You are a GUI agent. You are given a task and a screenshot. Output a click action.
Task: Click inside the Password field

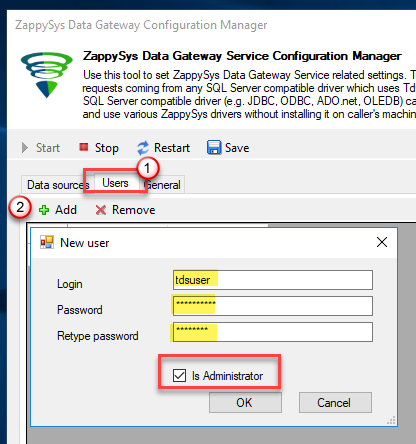[x=273, y=306]
